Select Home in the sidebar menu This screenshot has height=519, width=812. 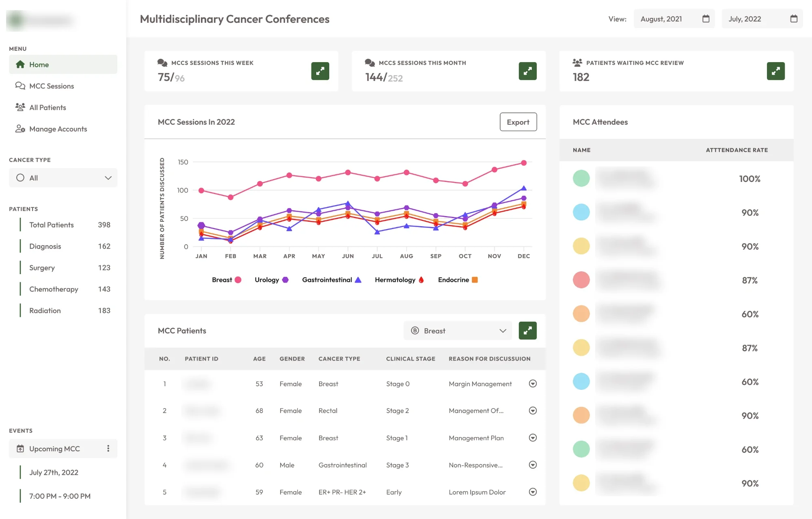[x=63, y=64]
